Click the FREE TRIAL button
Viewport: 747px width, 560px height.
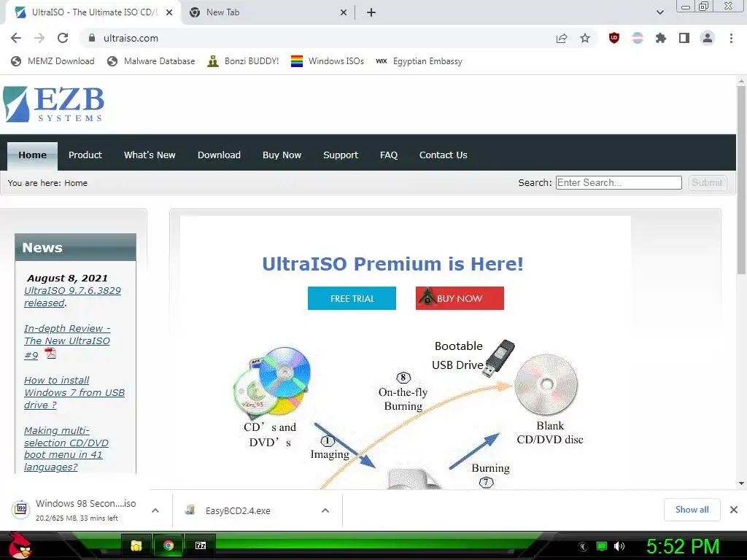[x=352, y=298]
